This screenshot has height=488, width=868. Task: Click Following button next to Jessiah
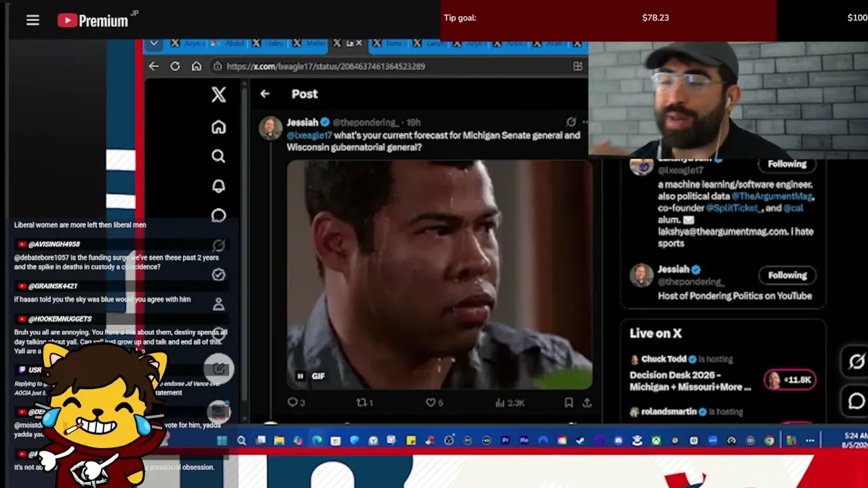pyautogui.click(x=787, y=275)
